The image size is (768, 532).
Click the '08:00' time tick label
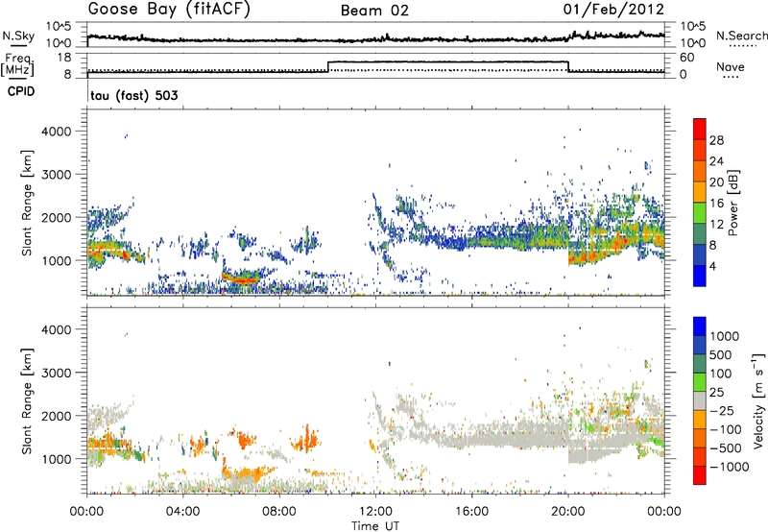278,512
